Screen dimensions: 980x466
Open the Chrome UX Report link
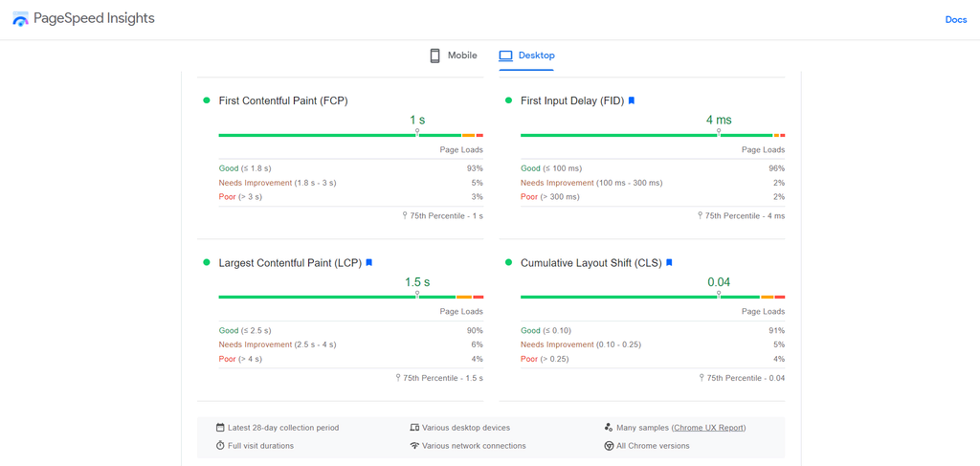tap(708, 428)
